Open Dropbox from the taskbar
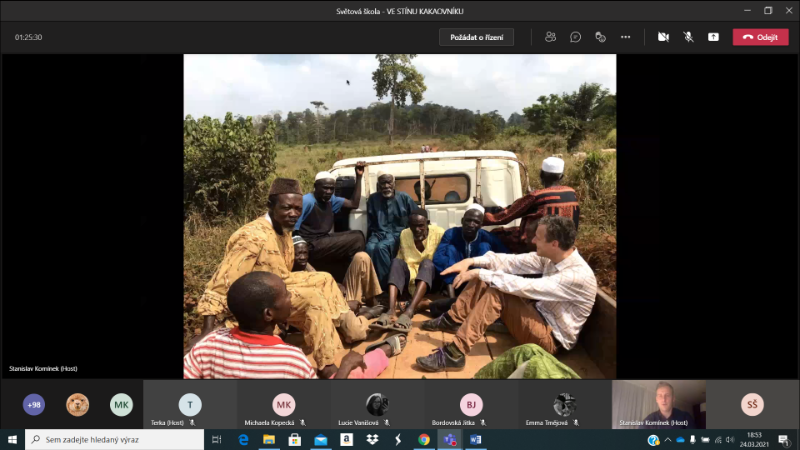Viewport: 800px width, 450px height. [x=372, y=440]
